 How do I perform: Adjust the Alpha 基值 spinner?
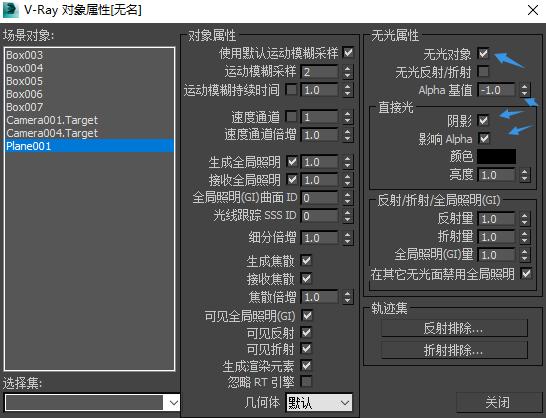[x=524, y=90]
